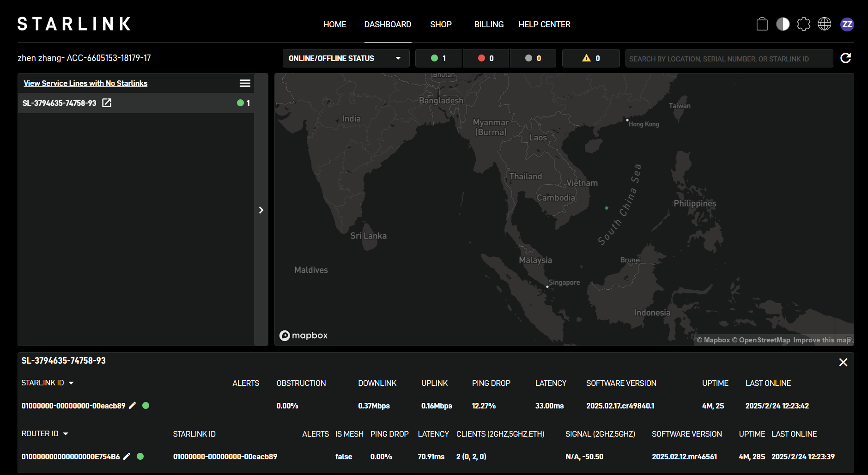Click SL-3794635-74758-93 detail panel heading
This screenshot has height=475, width=868.
click(63, 360)
